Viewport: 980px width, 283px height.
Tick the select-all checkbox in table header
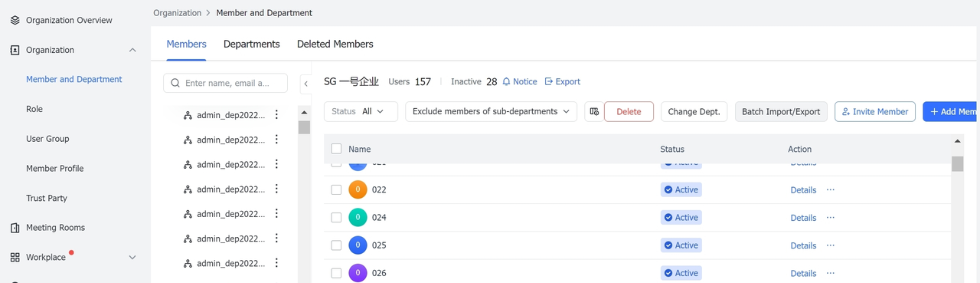pyautogui.click(x=336, y=149)
